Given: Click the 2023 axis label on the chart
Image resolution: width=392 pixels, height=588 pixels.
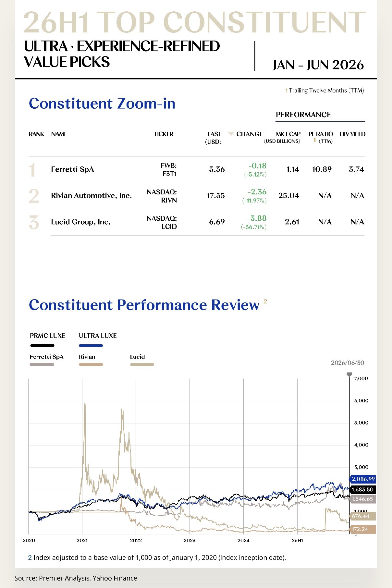Looking at the screenshot, I should point(190,540).
